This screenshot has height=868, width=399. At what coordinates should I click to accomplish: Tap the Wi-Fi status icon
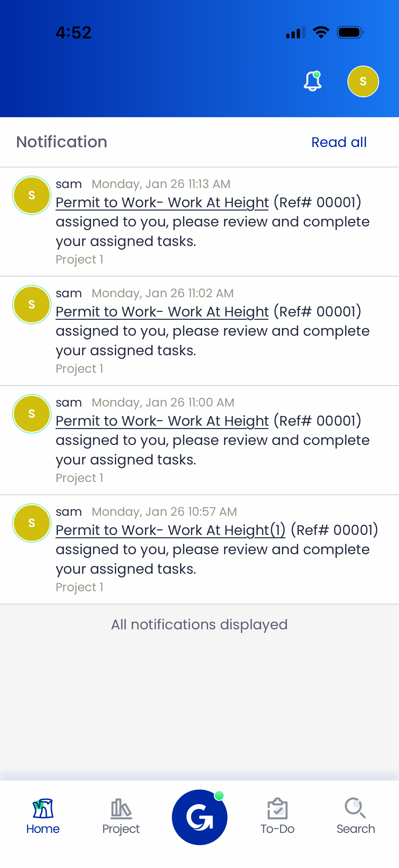click(x=321, y=32)
